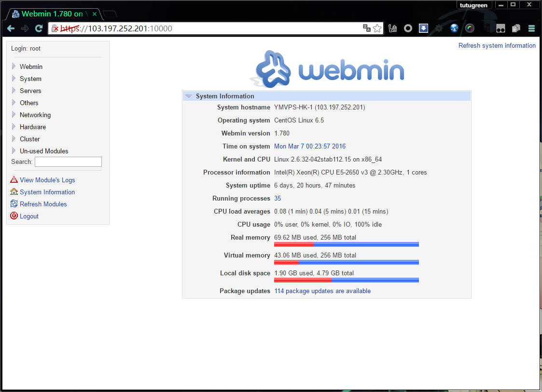Click the gray circle extension icon
This screenshot has height=392, width=542.
click(408, 28)
